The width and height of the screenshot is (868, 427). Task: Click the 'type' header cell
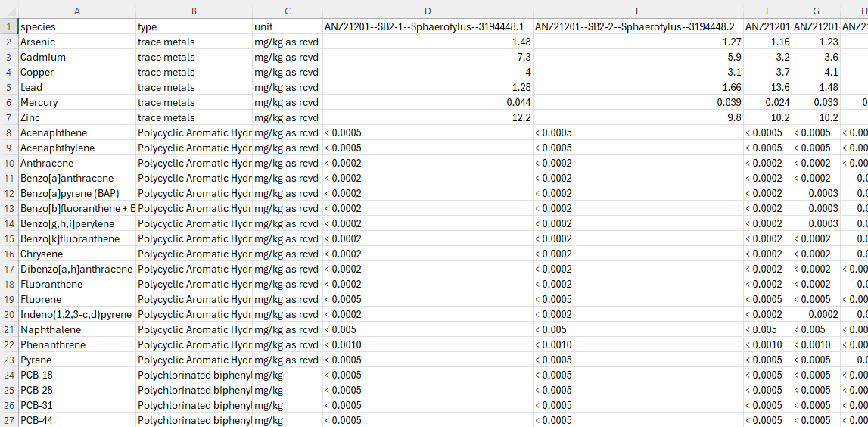(194, 26)
